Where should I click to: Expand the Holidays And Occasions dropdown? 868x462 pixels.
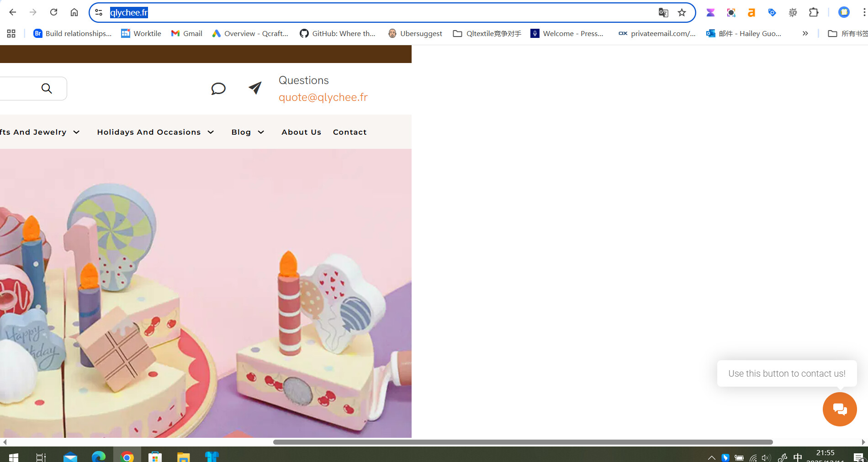[211, 132]
